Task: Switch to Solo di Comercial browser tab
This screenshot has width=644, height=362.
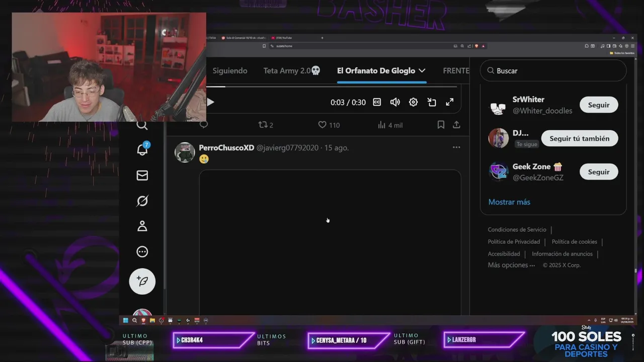Action: [x=244, y=38]
